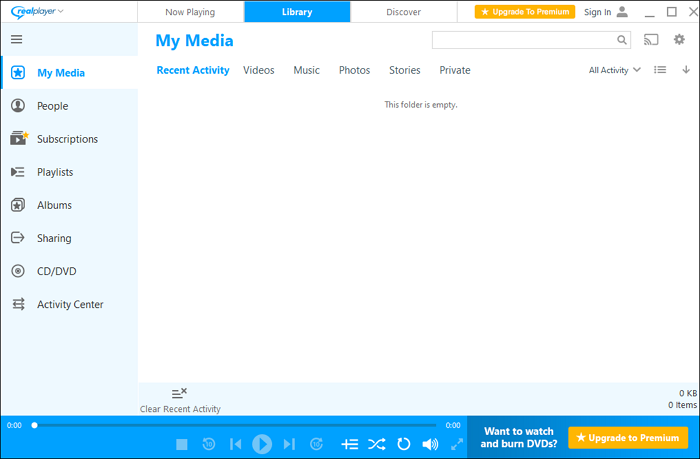Expand the All Activity dropdown
This screenshot has width=700, height=459.
tap(614, 70)
